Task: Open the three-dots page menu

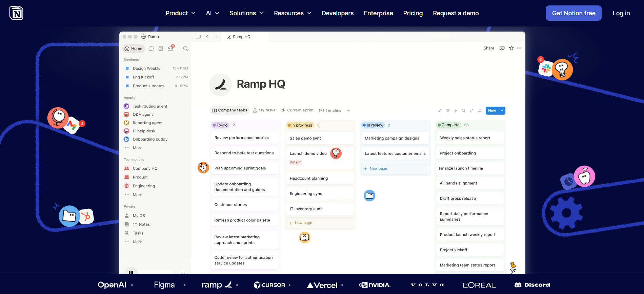Action: (519, 48)
